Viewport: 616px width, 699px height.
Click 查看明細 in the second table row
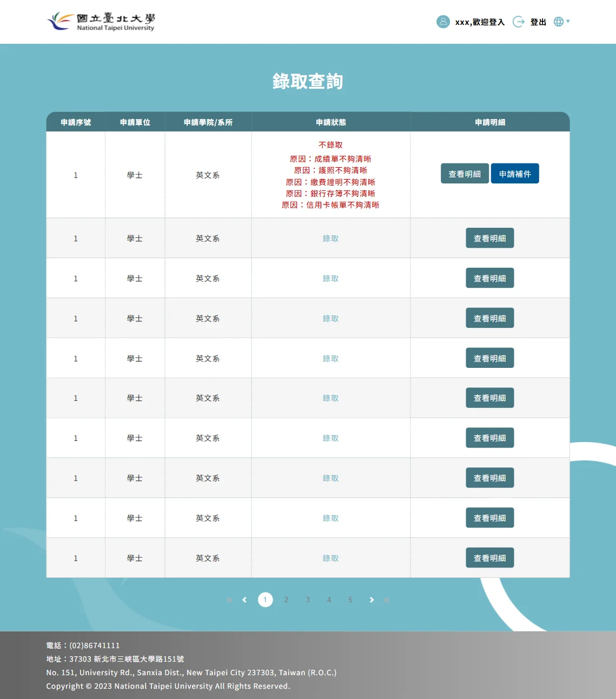click(489, 238)
